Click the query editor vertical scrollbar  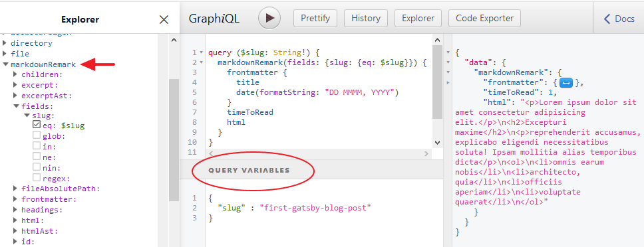(437, 82)
